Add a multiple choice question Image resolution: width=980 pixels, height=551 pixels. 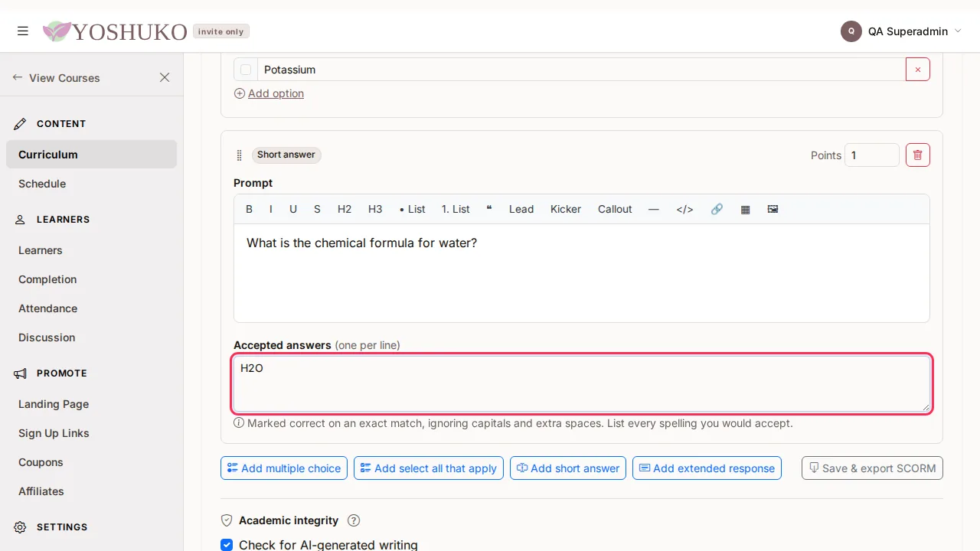[x=284, y=468]
